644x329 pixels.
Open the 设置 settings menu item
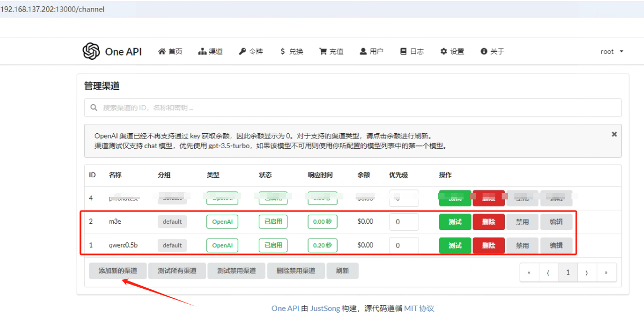click(x=452, y=51)
